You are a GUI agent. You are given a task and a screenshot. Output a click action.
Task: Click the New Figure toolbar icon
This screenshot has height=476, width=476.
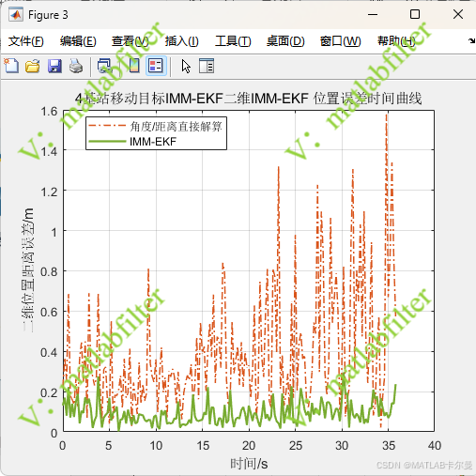pos(11,66)
